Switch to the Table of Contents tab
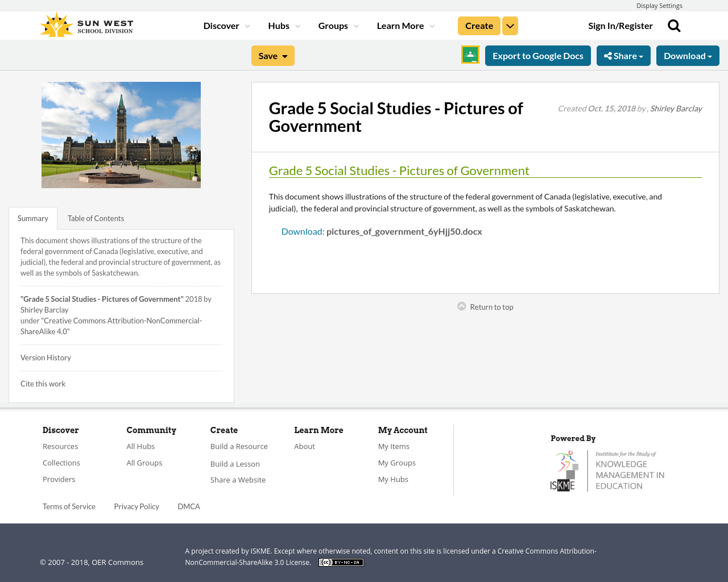728x582 pixels. tap(95, 217)
